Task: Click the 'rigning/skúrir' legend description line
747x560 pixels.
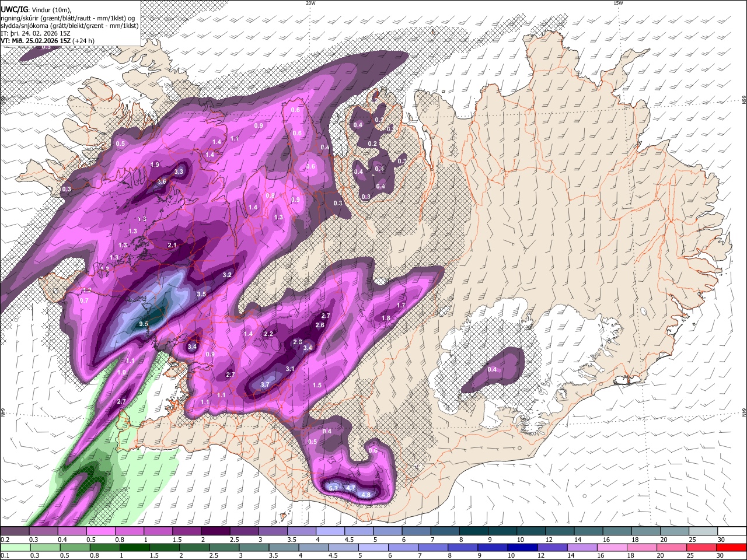Action: tap(68, 19)
